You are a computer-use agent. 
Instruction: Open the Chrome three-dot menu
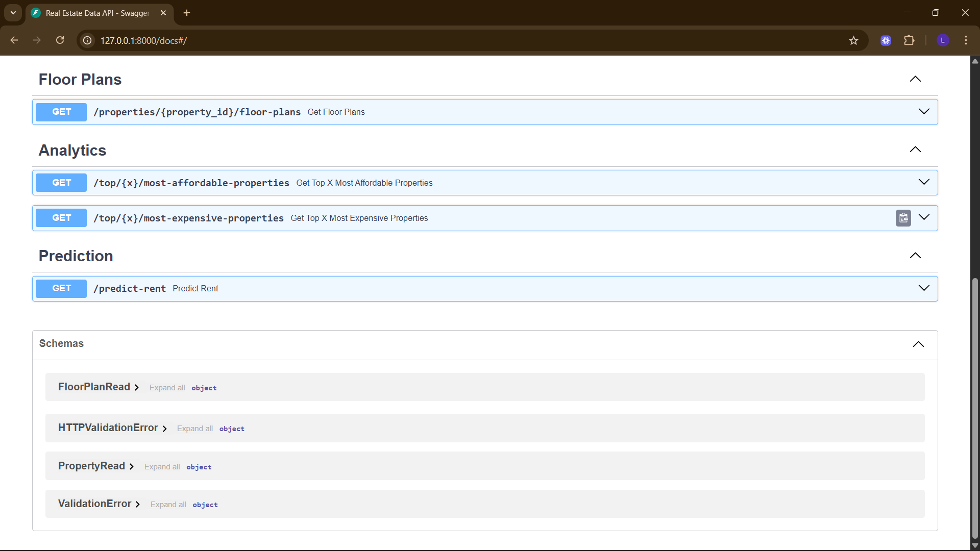966,40
